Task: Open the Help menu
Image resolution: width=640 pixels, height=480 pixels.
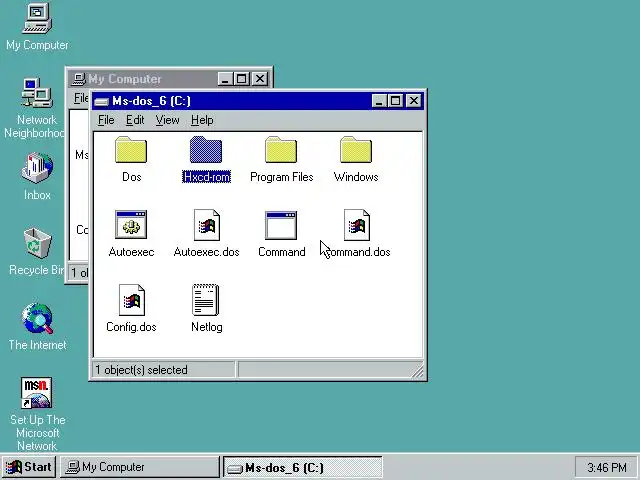Action: (x=202, y=120)
